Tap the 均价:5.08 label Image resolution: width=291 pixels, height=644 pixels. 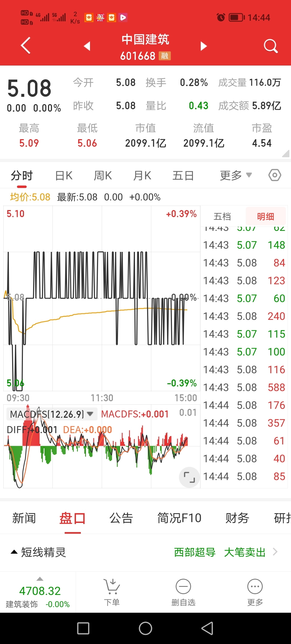tap(30, 197)
